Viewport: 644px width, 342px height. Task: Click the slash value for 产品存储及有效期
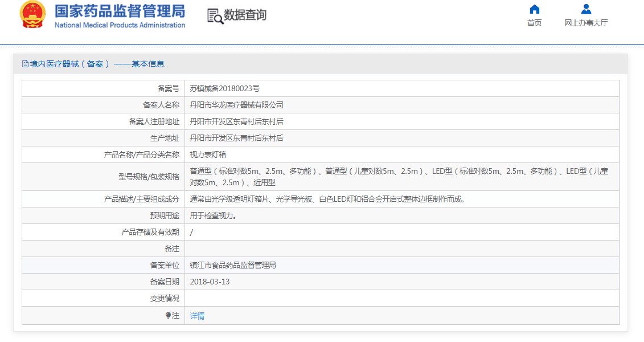click(191, 232)
